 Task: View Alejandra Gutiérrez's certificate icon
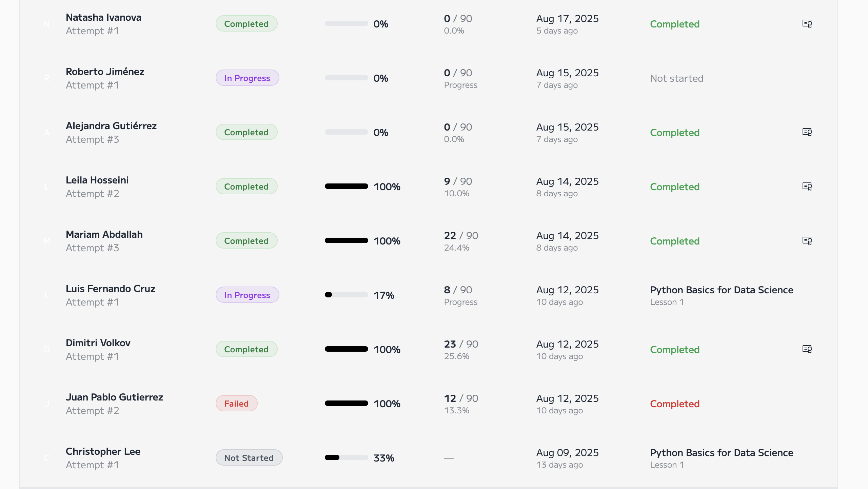point(807,132)
